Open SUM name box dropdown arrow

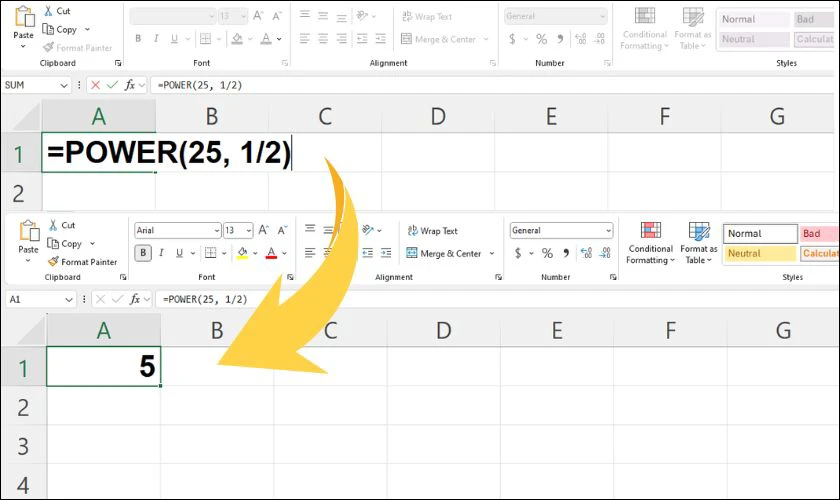tap(64, 85)
